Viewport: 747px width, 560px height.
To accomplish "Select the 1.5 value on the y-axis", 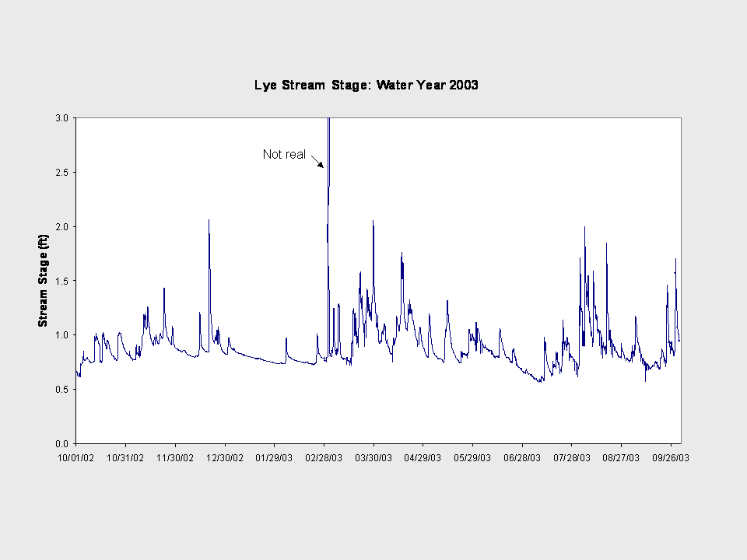I will [62, 281].
